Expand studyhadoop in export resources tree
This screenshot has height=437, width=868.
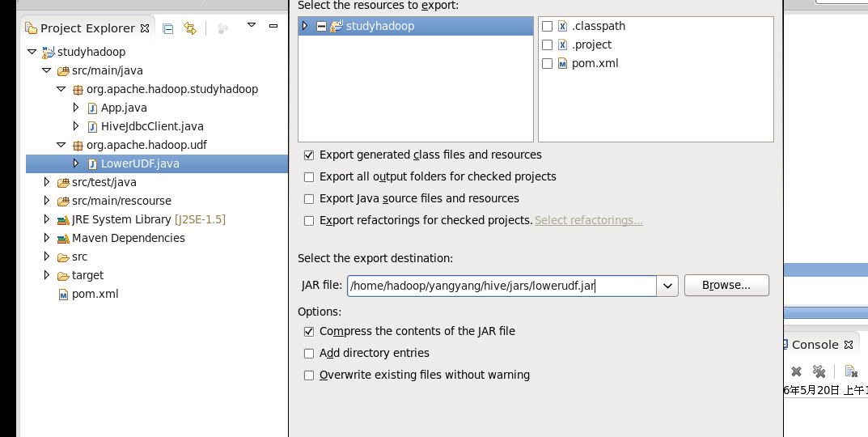tap(305, 26)
